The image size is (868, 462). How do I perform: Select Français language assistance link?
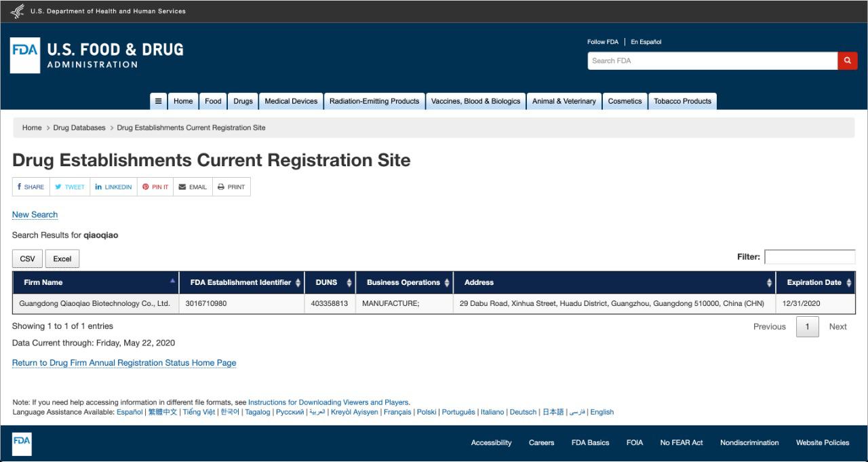397,412
